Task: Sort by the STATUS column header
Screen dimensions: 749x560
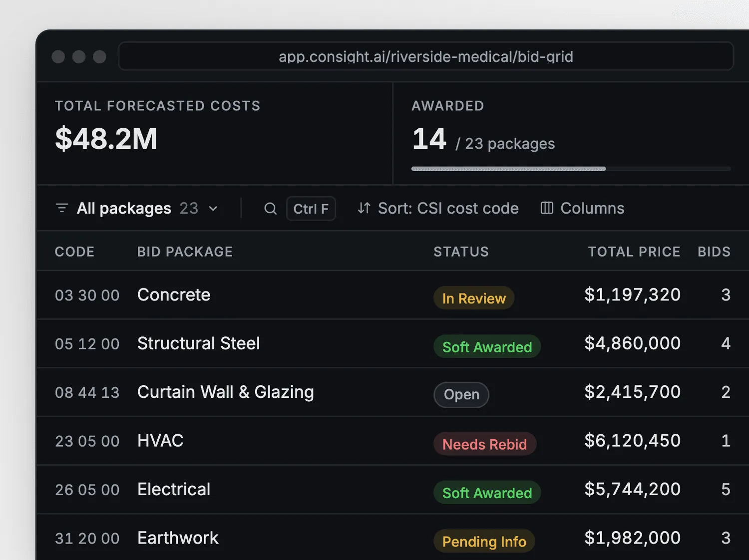Action: (461, 252)
